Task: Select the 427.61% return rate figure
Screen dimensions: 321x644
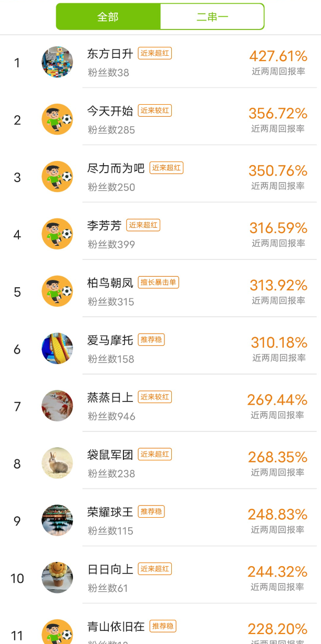Action: (278, 56)
